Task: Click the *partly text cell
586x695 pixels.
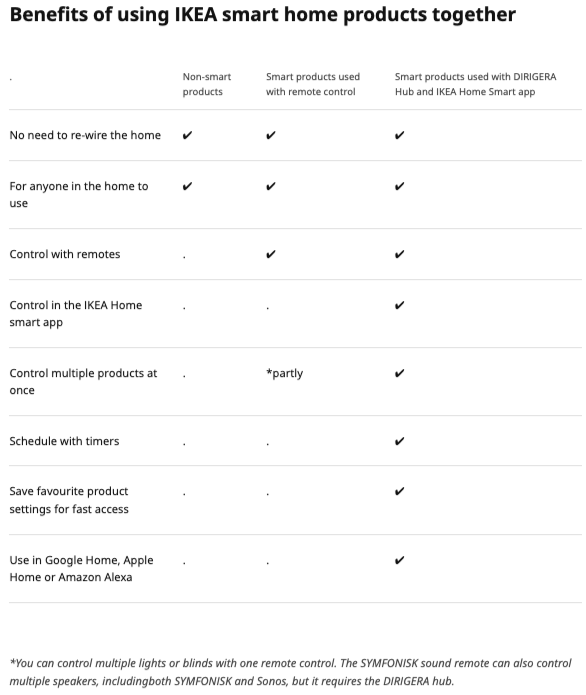Action: tap(285, 373)
